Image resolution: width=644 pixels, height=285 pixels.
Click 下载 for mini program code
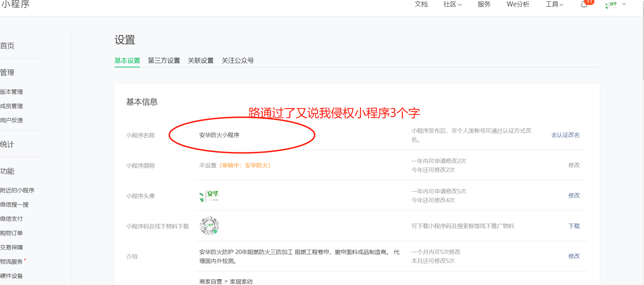click(x=574, y=226)
